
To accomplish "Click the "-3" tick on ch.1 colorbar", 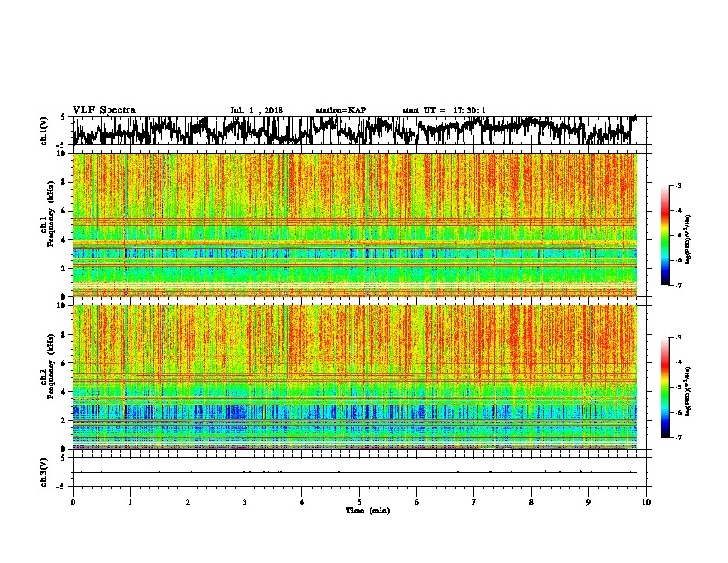I will 678,185.
